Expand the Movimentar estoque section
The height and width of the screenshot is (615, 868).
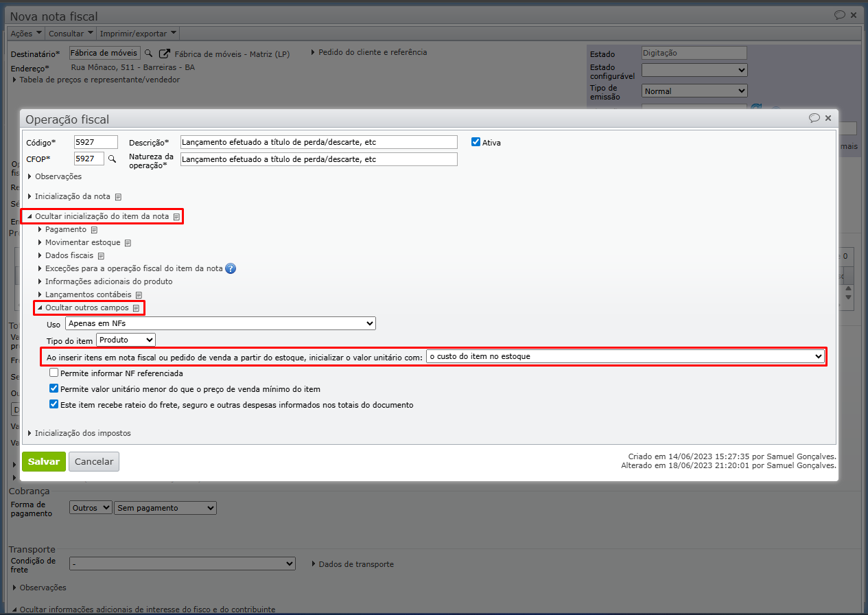tap(79, 243)
